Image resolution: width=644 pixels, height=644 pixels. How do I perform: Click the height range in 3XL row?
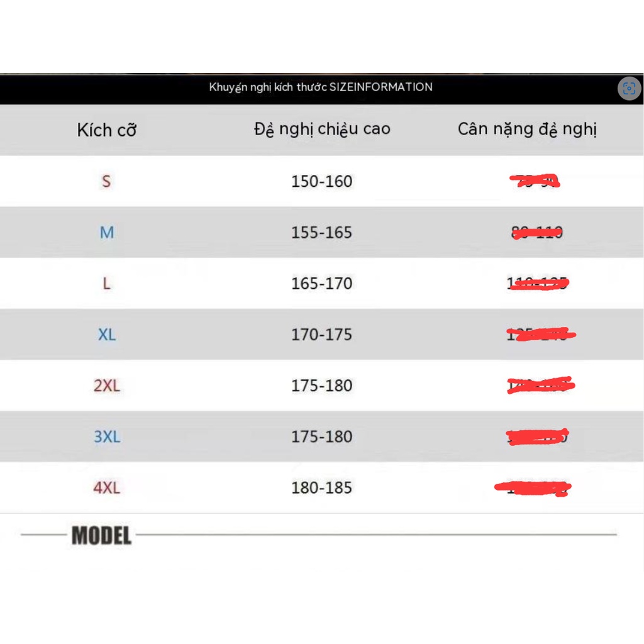point(322,436)
